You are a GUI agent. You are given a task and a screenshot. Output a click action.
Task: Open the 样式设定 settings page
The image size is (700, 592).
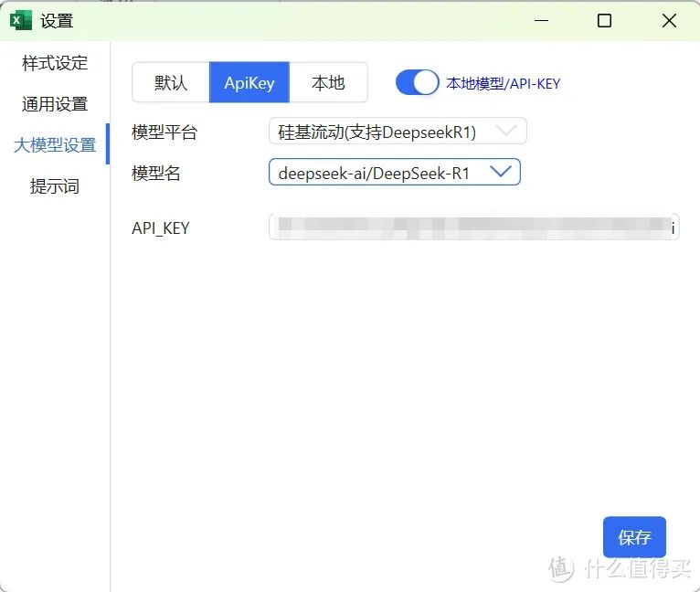pyautogui.click(x=55, y=63)
